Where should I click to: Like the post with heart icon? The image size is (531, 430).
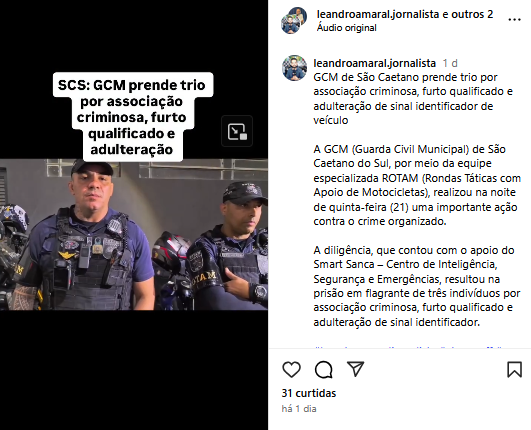[291, 369]
